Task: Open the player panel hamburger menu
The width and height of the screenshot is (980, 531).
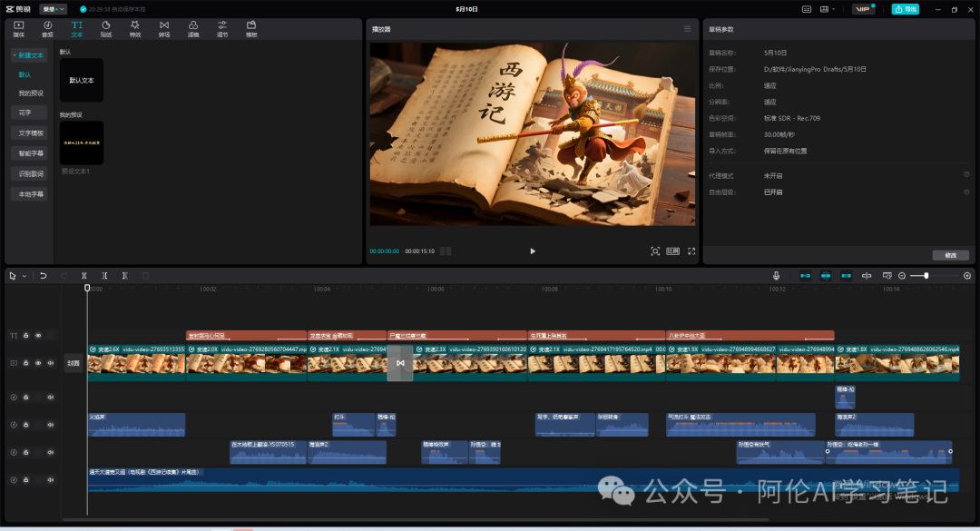Action: [687, 29]
